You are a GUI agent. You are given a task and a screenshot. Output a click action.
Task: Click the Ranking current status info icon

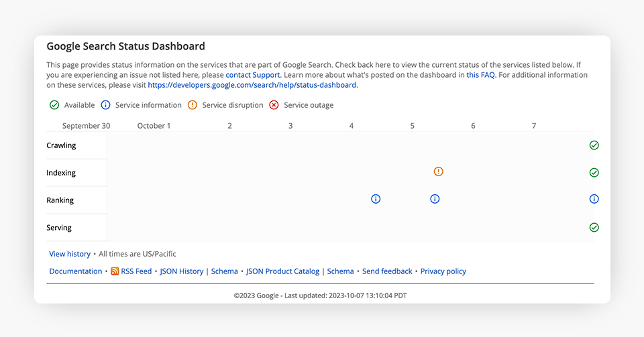pyautogui.click(x=594, y=199)
